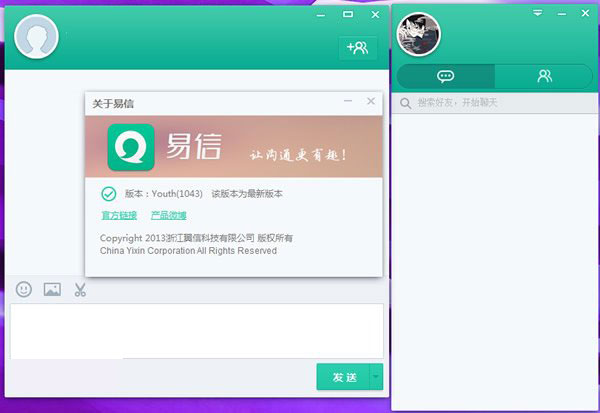Image resolution: width=600 pixels, height=413 pixels.
Task: Focus the search friends input field
Action: 494,103
